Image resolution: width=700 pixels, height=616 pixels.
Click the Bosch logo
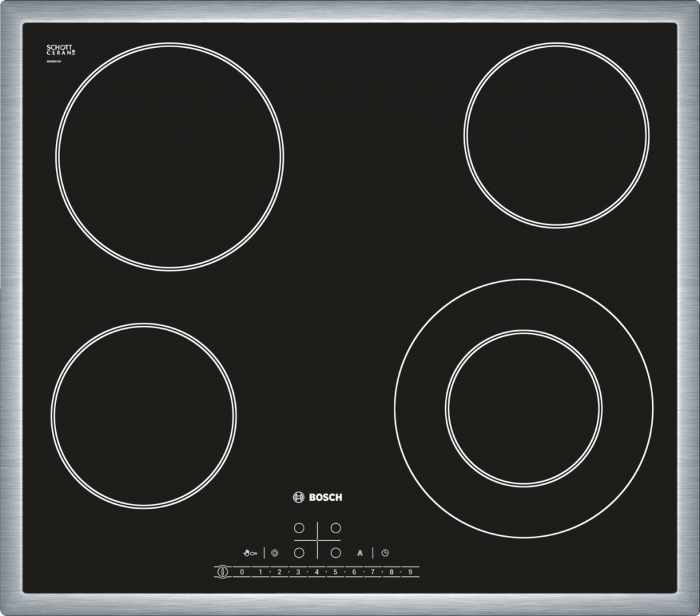pyautogui.click(x=318, y=497)
